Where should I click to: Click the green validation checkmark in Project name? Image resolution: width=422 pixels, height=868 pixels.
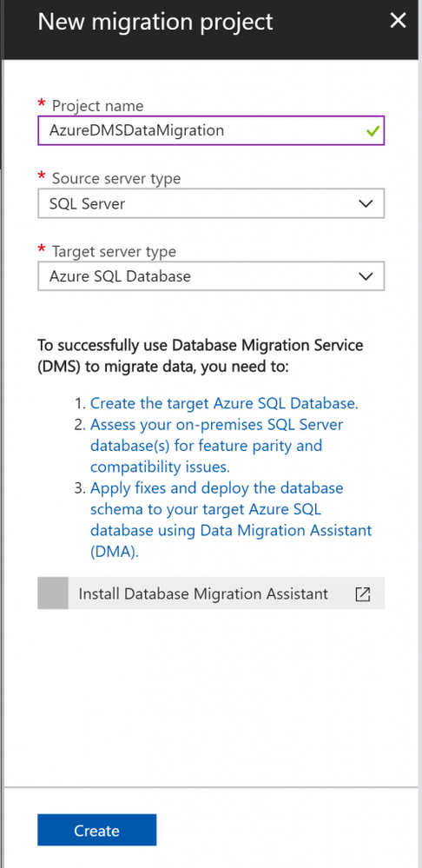[x=373, y=131]
